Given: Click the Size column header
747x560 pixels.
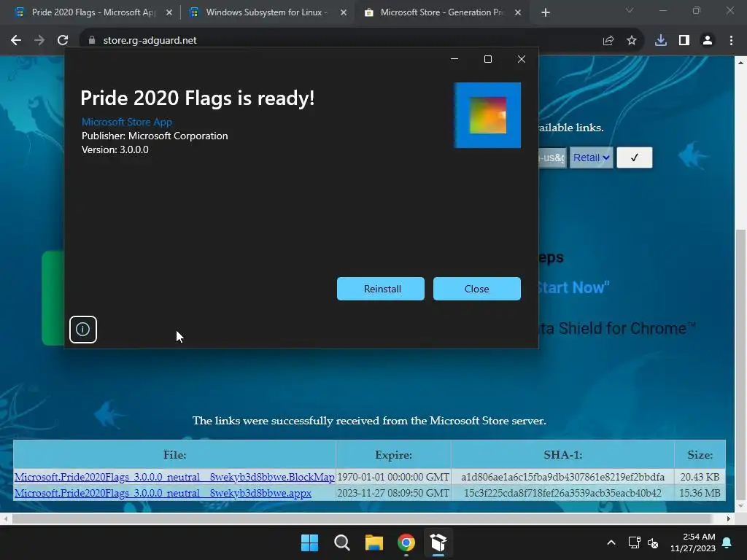Looking at the screenshot, I should [x=700, y=455].
